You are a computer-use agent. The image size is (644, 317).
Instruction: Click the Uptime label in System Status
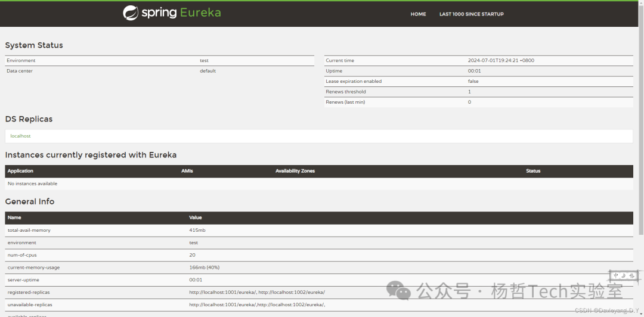(334, 71)
